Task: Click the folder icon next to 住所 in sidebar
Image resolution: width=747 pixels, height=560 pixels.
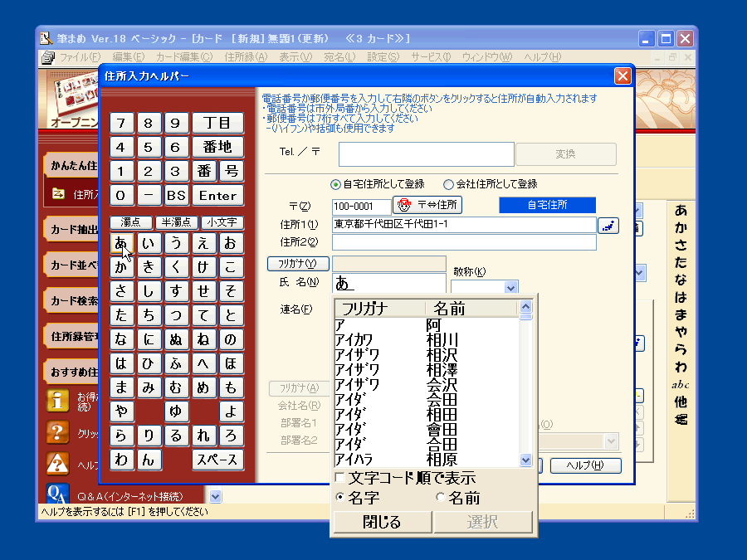Action: click(58, 194)
